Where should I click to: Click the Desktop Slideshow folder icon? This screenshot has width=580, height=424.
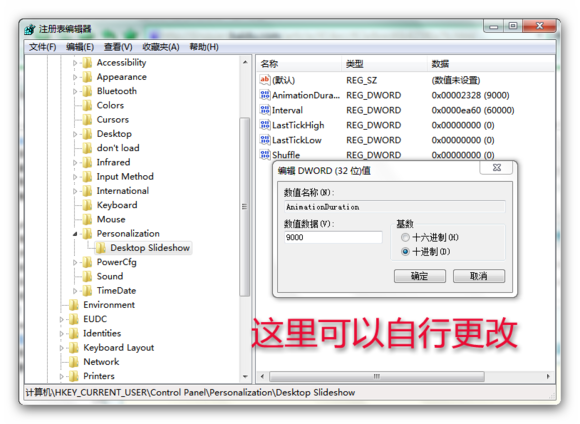[x=101, y=248]
